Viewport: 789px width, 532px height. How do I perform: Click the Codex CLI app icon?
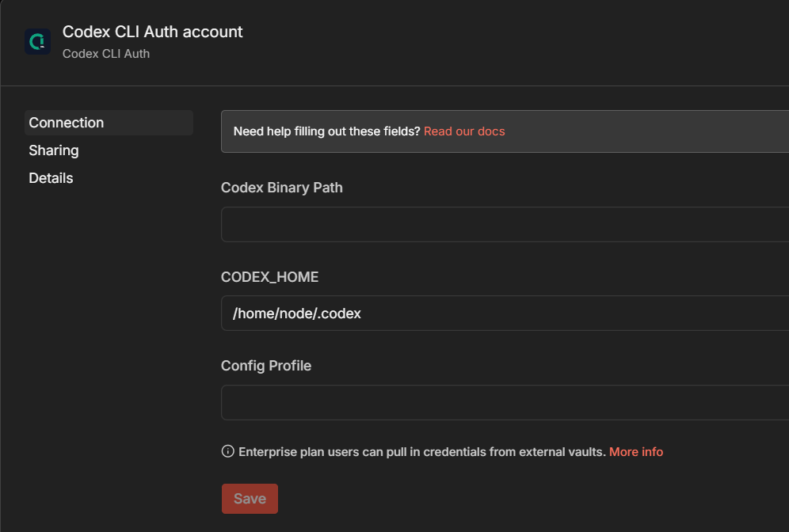pyautogui.click(x=37, y=40)
